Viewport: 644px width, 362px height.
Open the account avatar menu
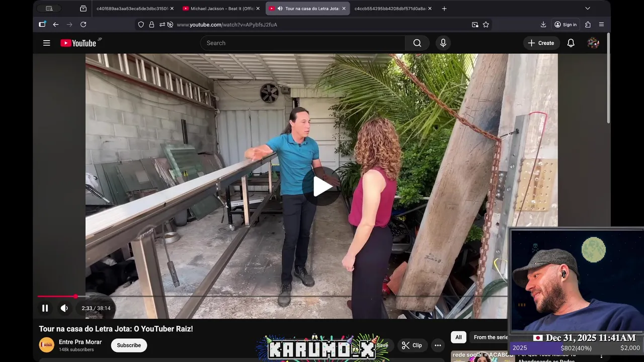point(593,43)
